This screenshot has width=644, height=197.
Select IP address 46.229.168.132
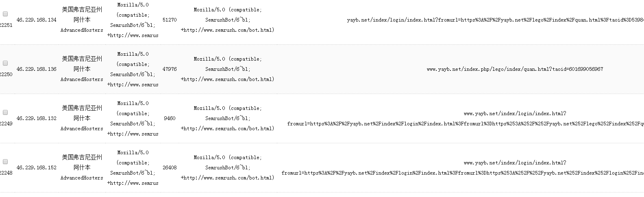[x=37, y=118]
